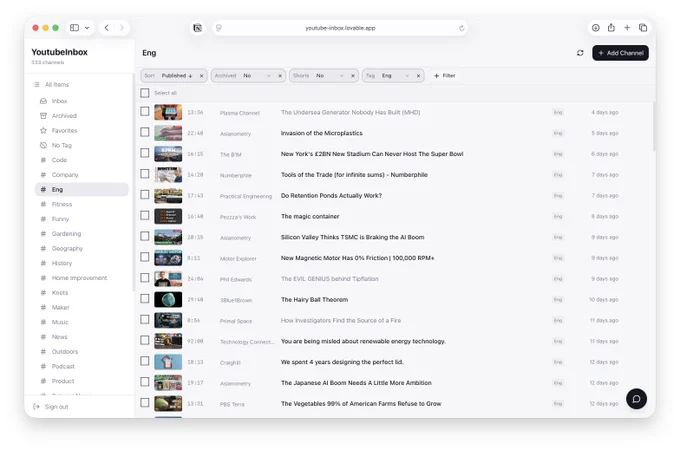Select the Gardening tag in sidebar
680x450 pixels.
point(66,234)
